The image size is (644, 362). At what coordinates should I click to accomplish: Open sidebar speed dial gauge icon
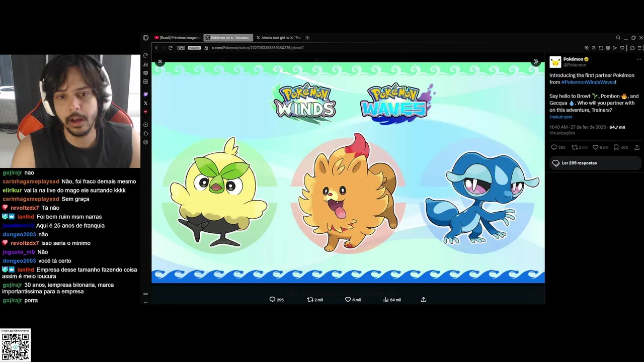pos(145,56)
